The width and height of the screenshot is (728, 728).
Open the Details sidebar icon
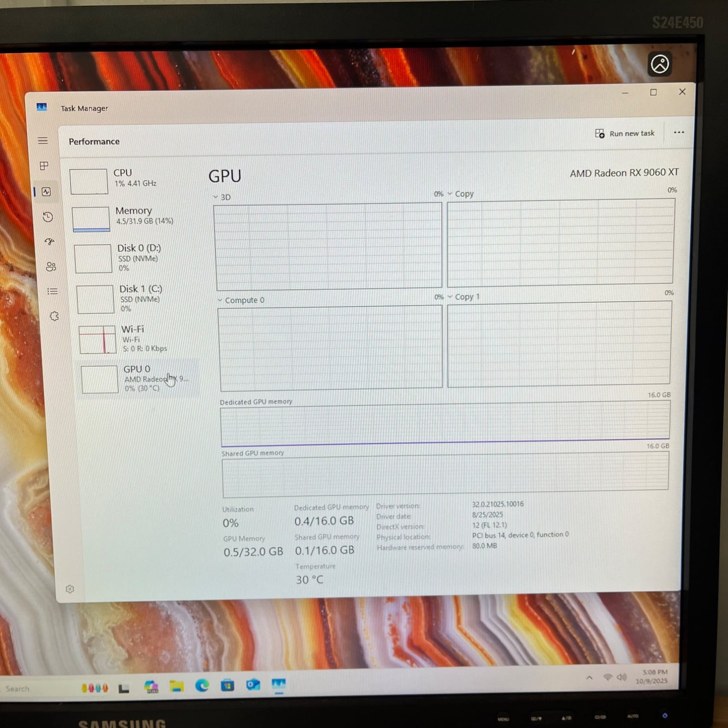[x=52, y=291]
